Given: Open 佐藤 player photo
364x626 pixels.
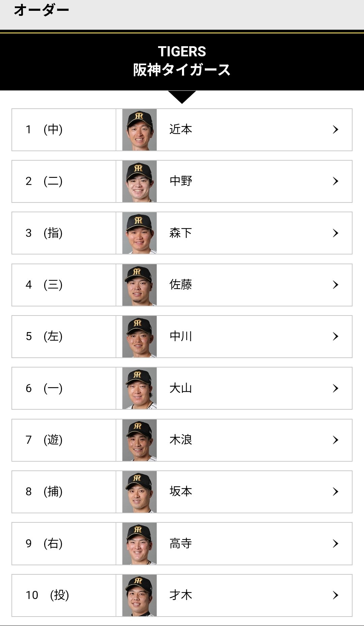Looking at the screenshot, I should 140,285.
